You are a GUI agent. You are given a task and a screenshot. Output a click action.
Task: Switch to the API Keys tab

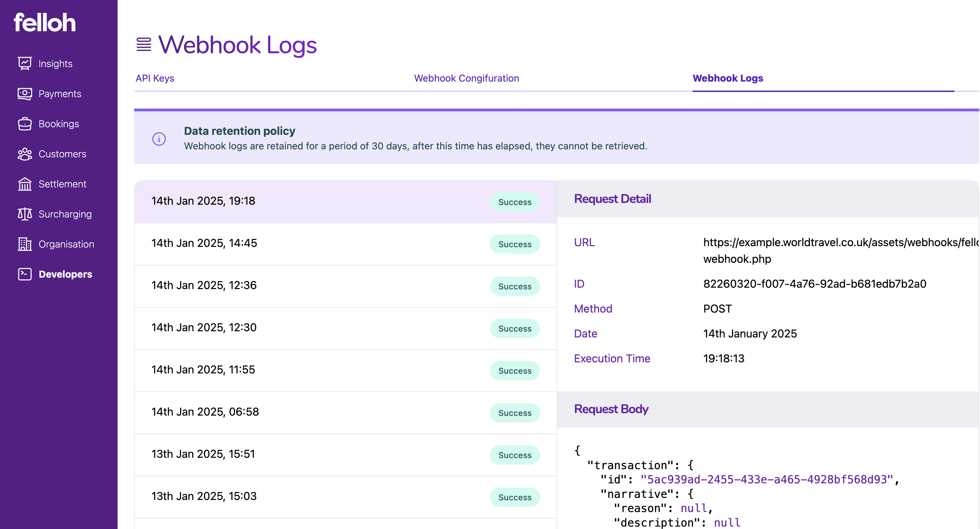(x=155, y=78)
